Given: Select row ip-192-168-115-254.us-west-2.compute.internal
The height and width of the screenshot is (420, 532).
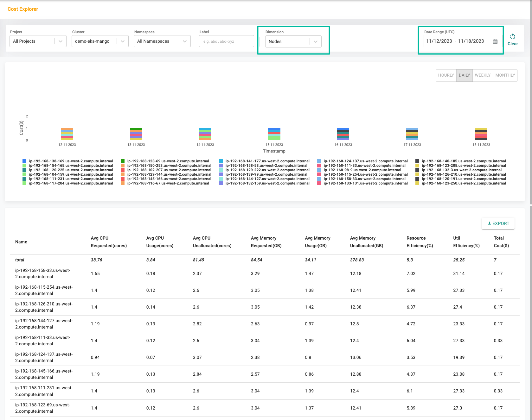Looking at the screenshot, I should pyautogui.click(x=265, y=290).
